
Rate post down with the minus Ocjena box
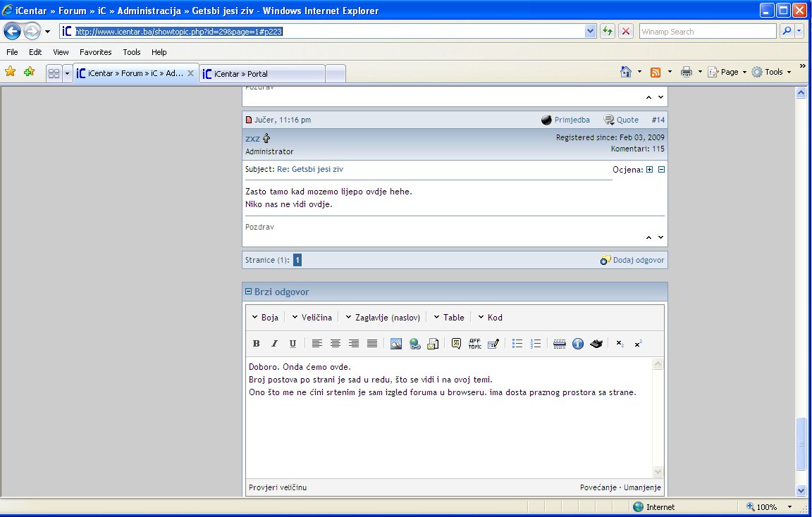(661, 170)
